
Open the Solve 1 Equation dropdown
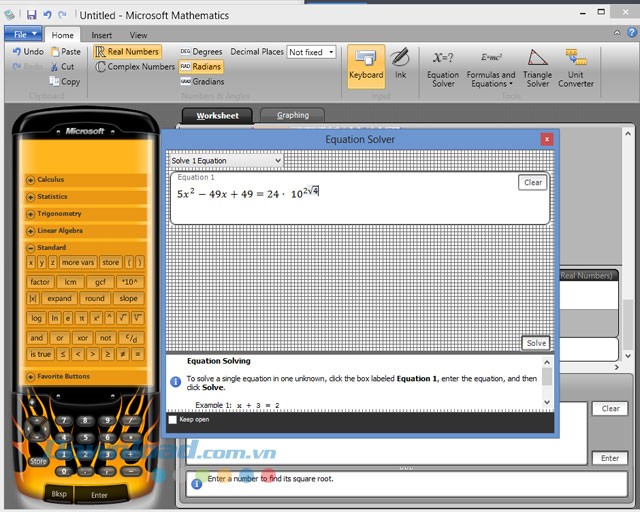point(226,160)
